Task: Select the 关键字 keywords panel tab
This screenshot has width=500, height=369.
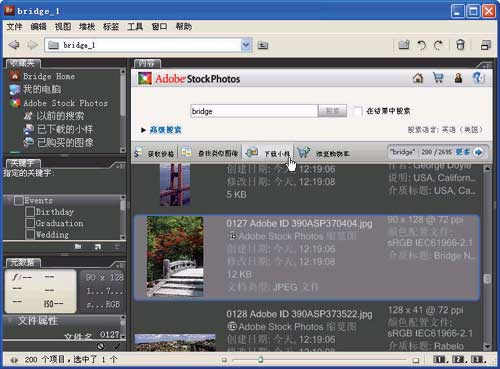Action: [23, 163]
